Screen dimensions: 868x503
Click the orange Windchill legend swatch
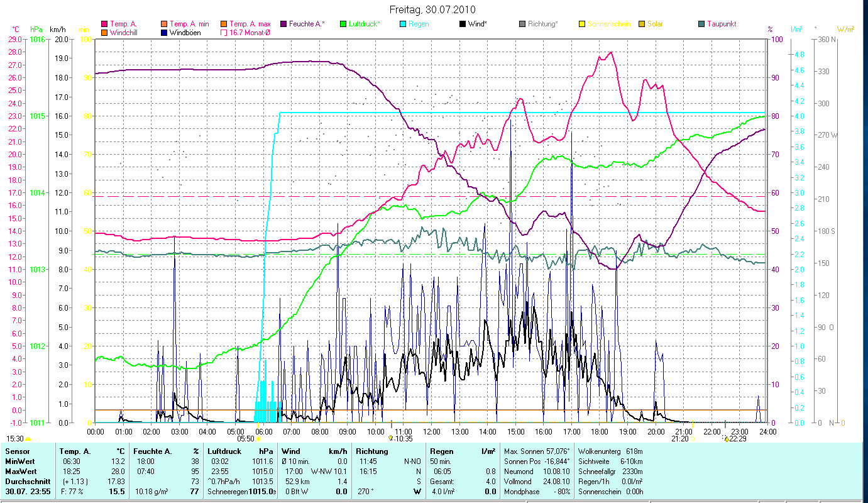coord(104,33)
